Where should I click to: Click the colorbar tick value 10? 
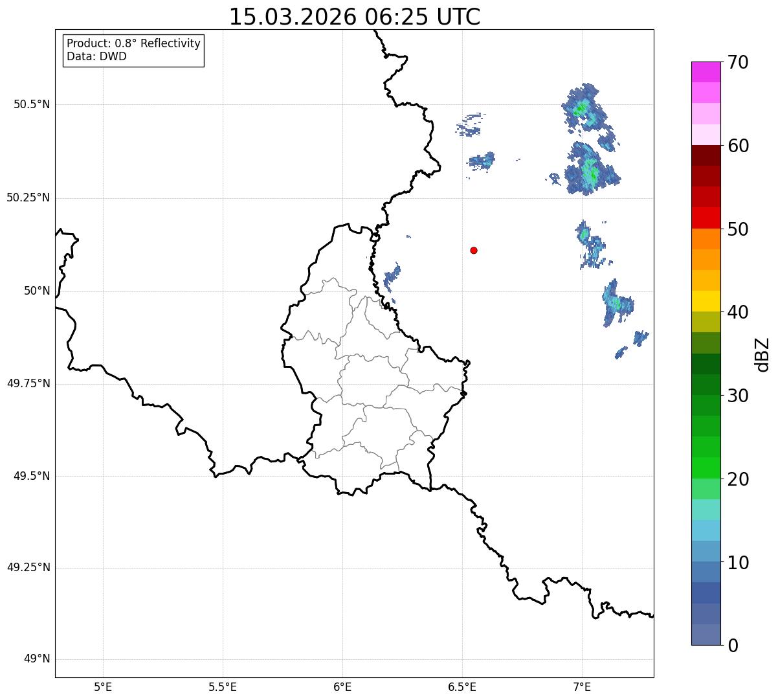tap(738, 562)
